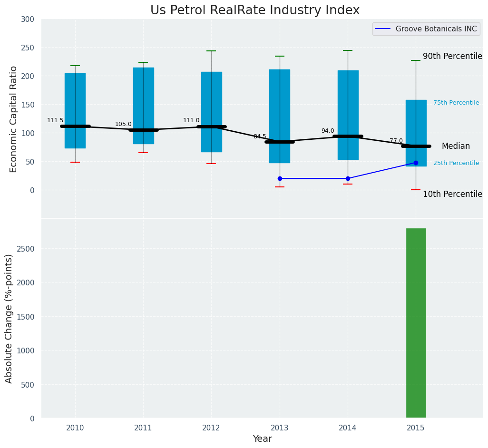The image size is (488, 448).
Task: Click the 94.0 median value label
Action: [x=328, y=131]
